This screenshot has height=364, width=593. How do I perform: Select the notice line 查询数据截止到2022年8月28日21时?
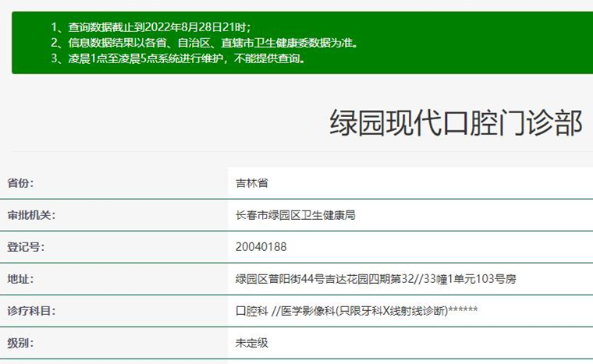point(151,27)
